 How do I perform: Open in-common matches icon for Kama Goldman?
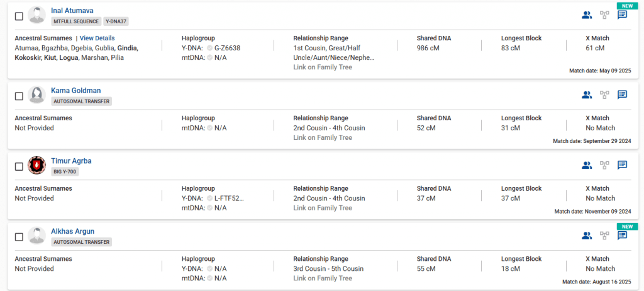pos(587,95)
